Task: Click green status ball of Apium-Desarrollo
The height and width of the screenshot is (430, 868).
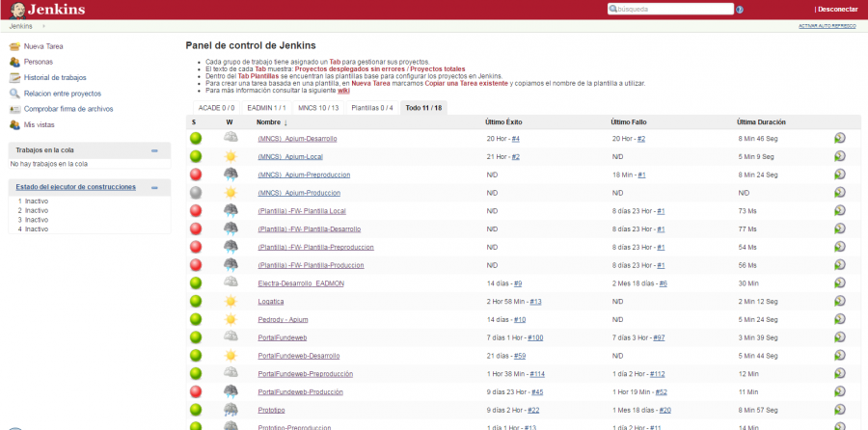Action: coord(196,139)
